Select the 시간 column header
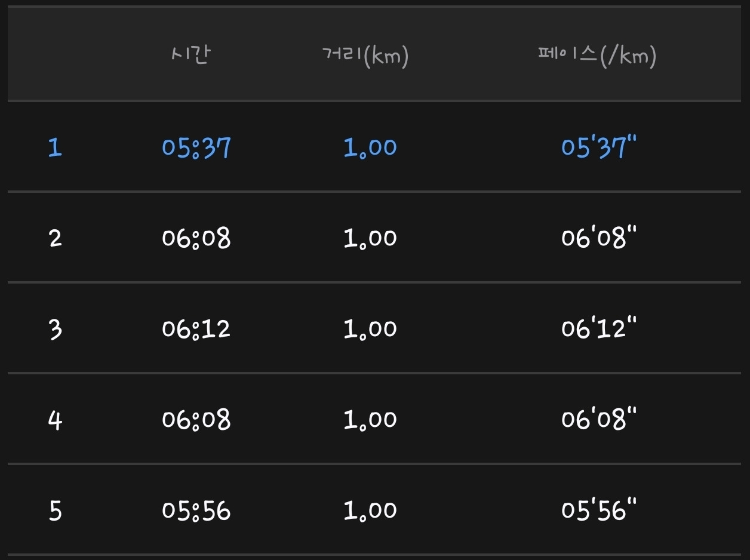Viewport: 750px width, 560px height. [190, 55]
